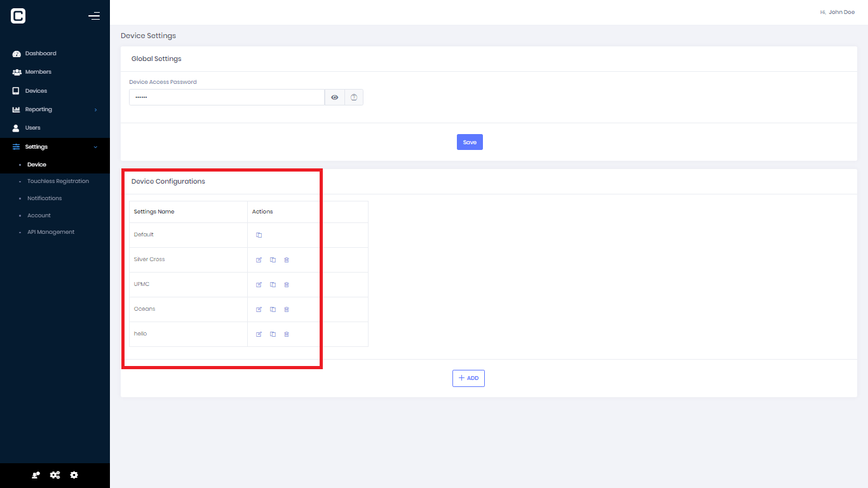868x488 pixels.
Task: Click the hamburger menu icon in the sidebar
Action: (94, 16)
